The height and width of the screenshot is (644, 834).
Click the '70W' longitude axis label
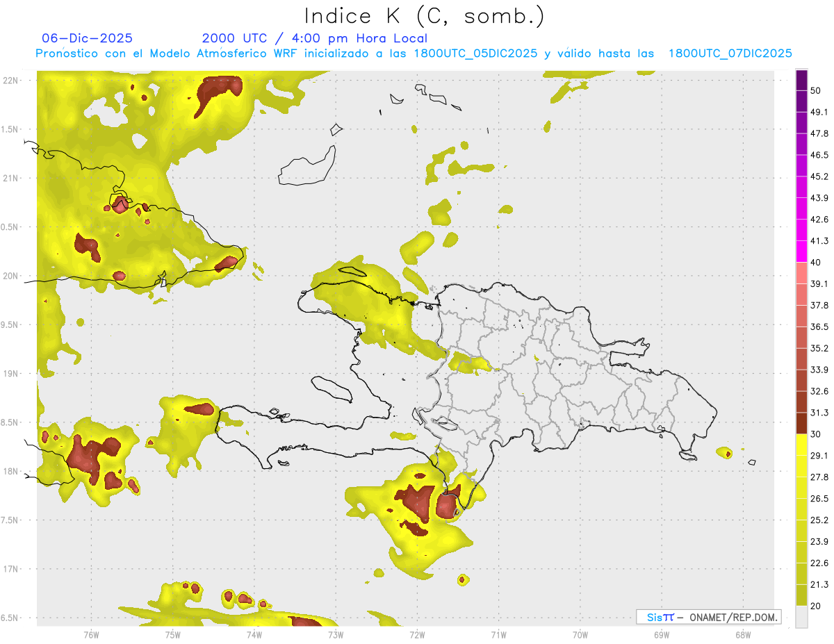coord(580,634)
